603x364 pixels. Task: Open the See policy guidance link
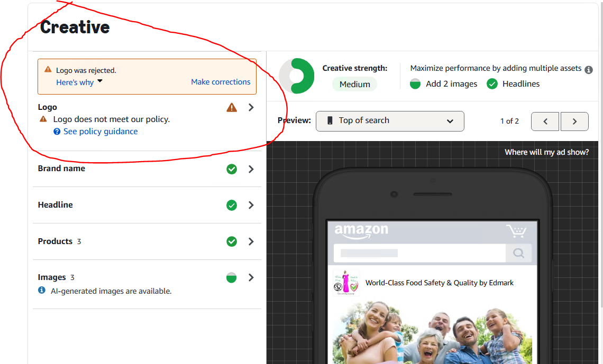click(100, 132)
